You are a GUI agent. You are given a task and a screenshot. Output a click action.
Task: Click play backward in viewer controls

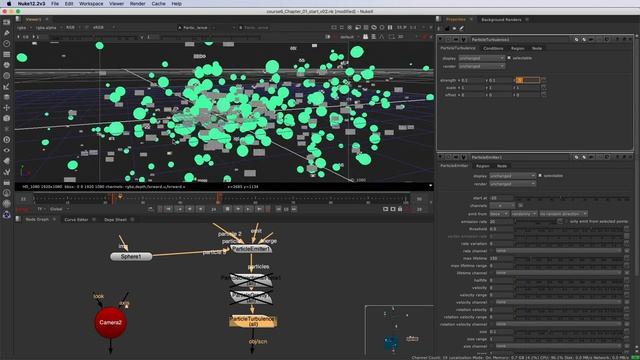[x=200, y=209]
